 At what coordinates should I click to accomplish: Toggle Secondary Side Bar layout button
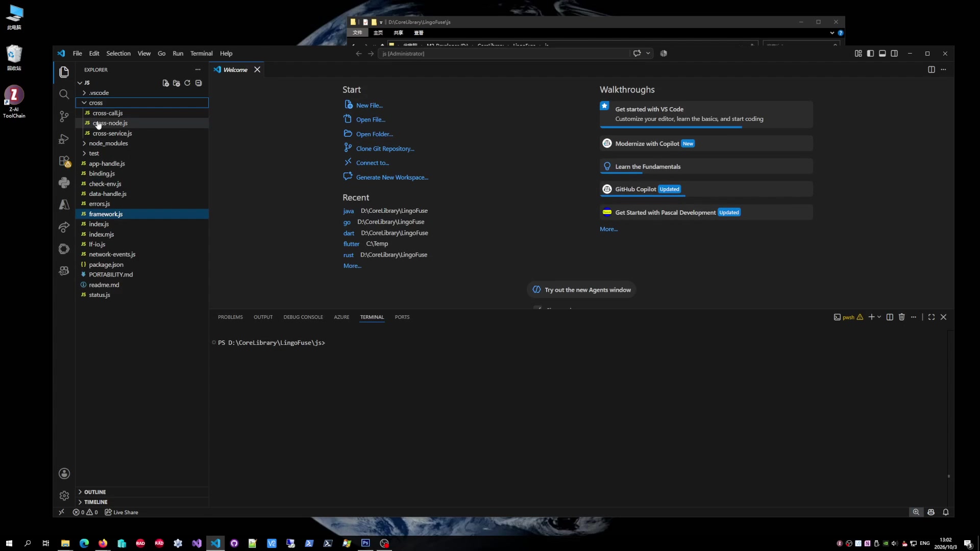coord(894,54)
